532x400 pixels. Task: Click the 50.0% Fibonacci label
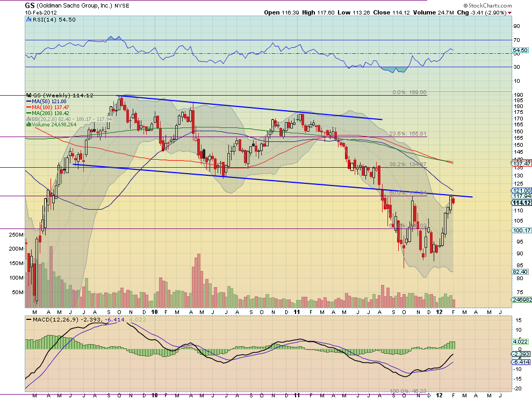click(x=407, y=193)
